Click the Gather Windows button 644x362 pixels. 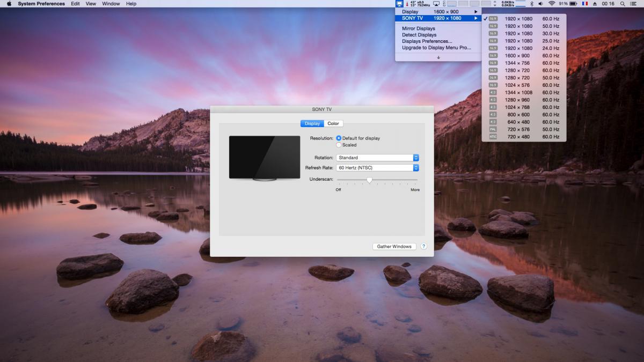[x=394, y=247]
